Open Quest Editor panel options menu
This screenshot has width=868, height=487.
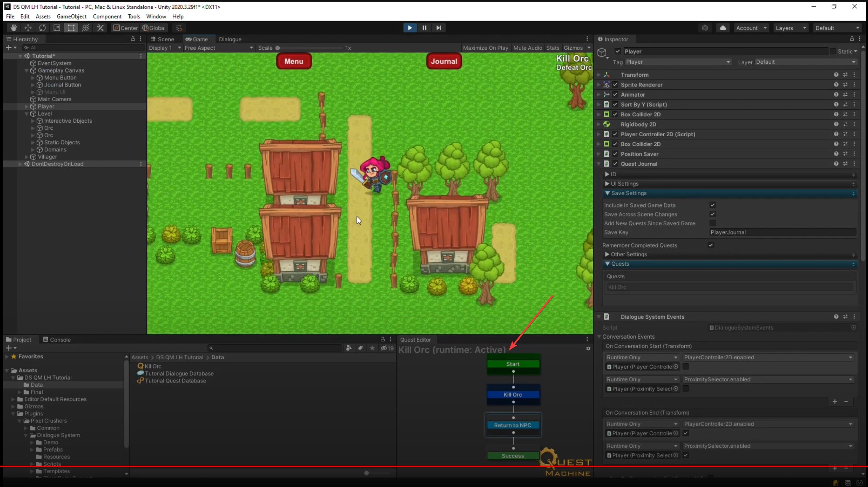[x=587, y=339]
